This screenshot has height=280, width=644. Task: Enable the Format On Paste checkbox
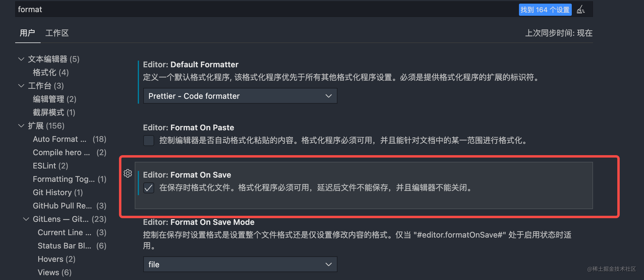point(149,141)
